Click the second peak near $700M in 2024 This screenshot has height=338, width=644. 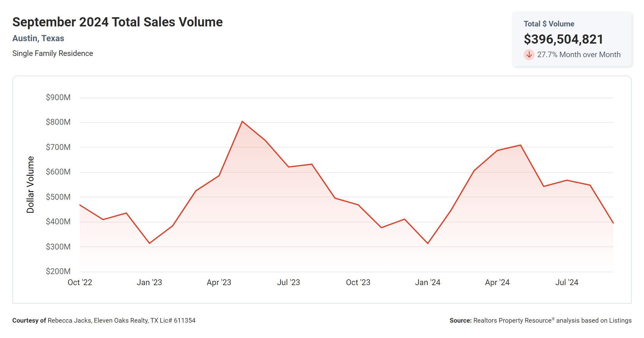[520, 145]
